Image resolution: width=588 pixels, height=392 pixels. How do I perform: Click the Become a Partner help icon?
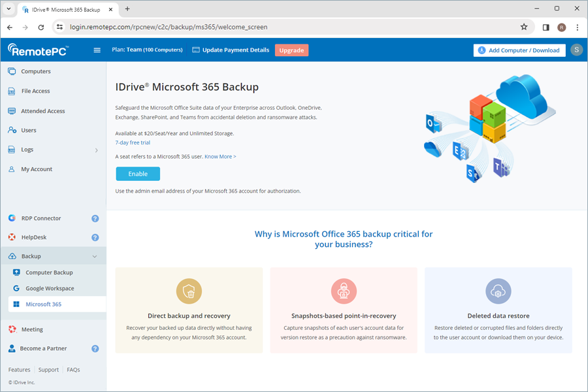[95, 349]
